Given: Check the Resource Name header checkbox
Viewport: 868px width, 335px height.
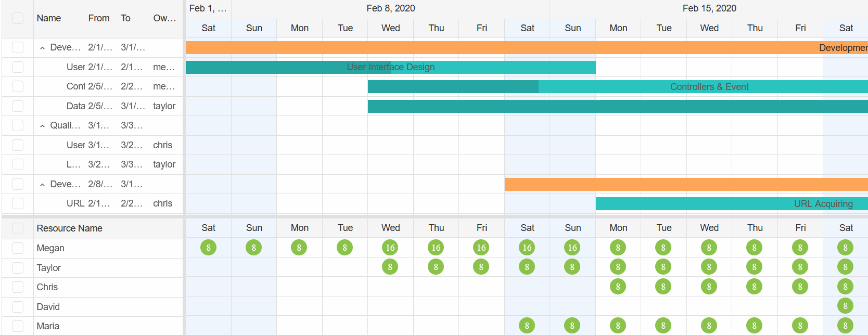Looking at the screenshot, I should tap(18, 228).
